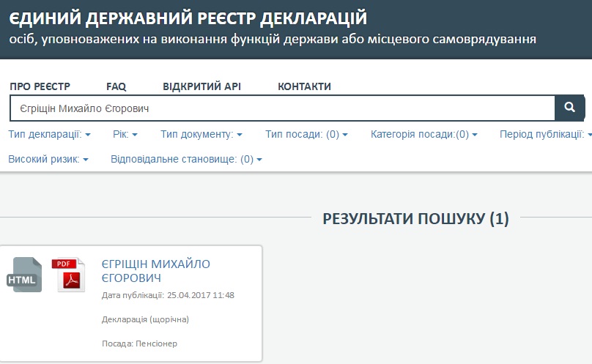Viewport: 592px width, 364px height.
Task: Select ВІДКРИТИЙ API in the navigation
Action: click(201, 86)
